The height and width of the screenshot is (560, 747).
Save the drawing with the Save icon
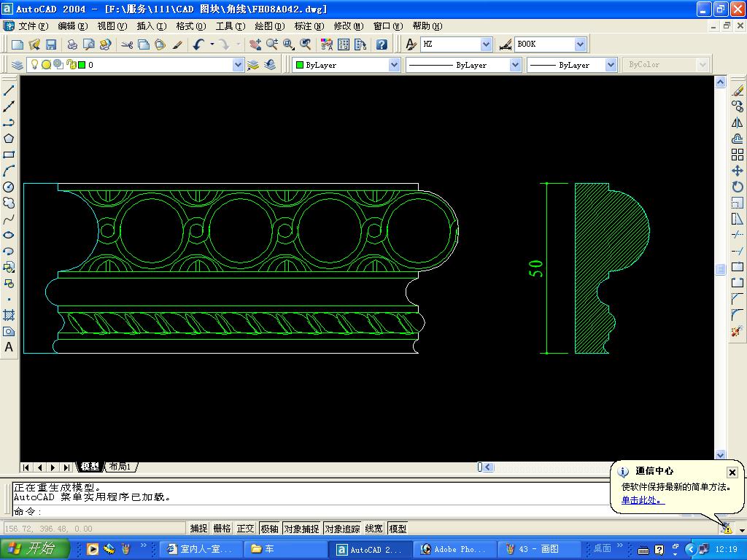click(51, 44)
